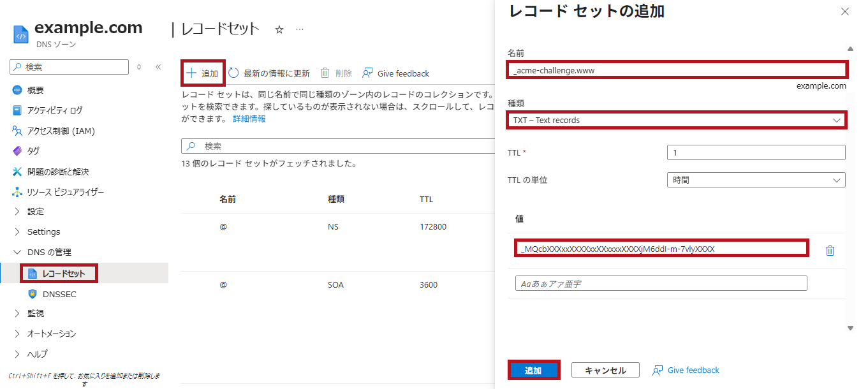Collapse the sidebar with double chevron icon
Screen dimensions: 868x389
(x=158, y=67)
